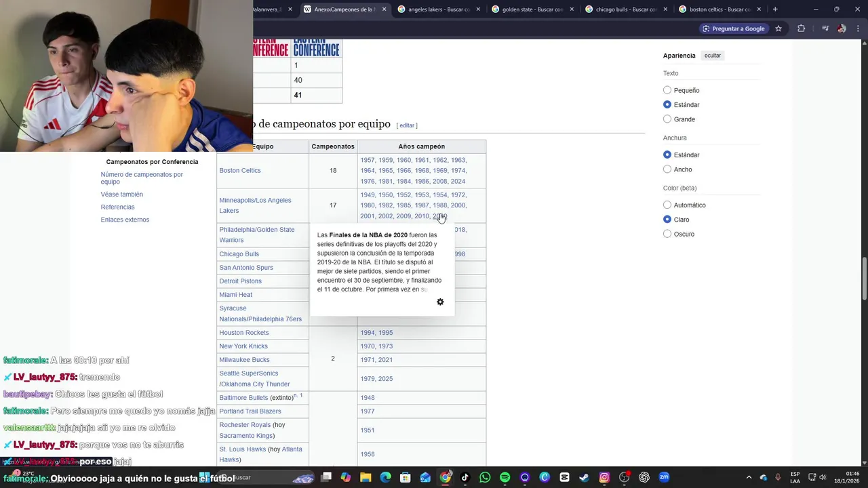Viewport: 868px width, 488px height.
Task: Bookmark this page with the star icon
Action: tap(778, 28)
